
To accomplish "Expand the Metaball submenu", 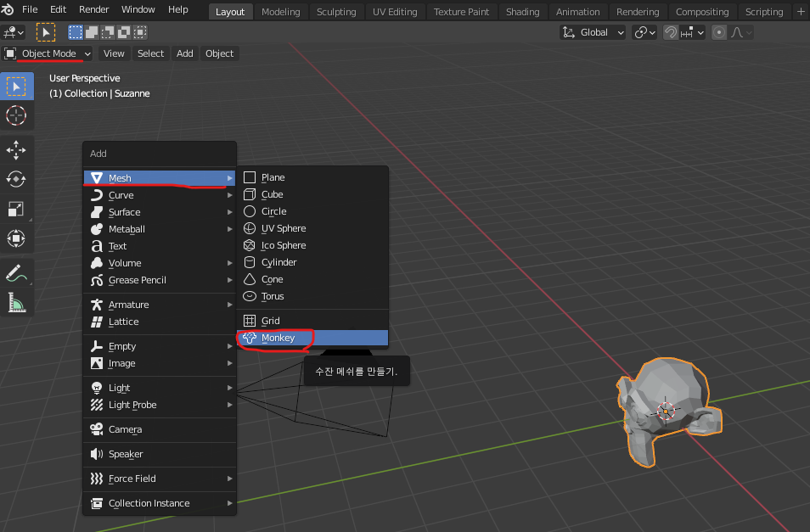I will tap(160, 229).
